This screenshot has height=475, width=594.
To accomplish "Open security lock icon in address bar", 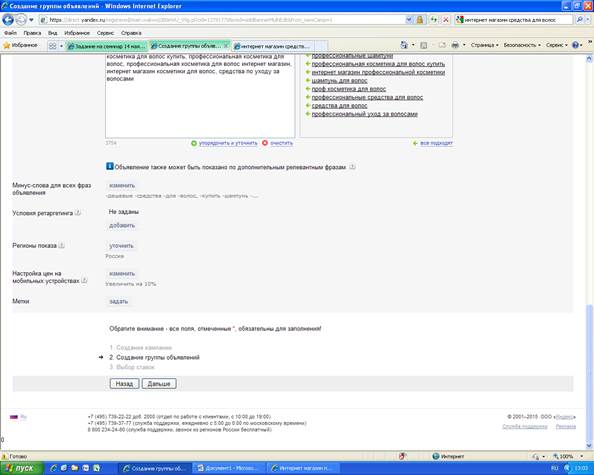I will [420, 20].
